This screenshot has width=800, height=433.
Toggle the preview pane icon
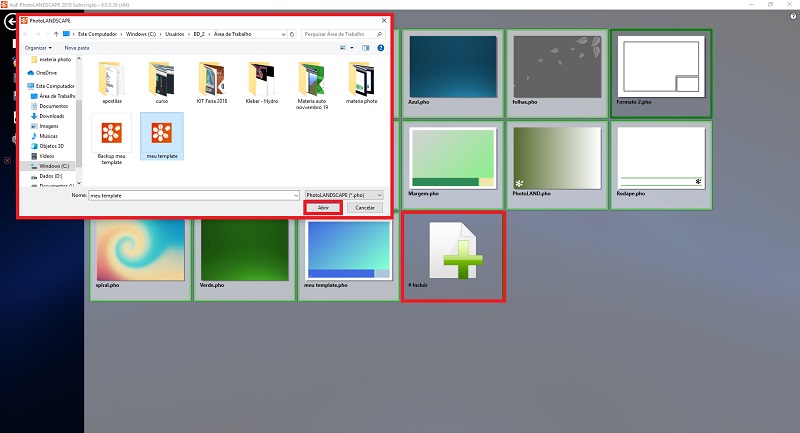pos(365,48)
